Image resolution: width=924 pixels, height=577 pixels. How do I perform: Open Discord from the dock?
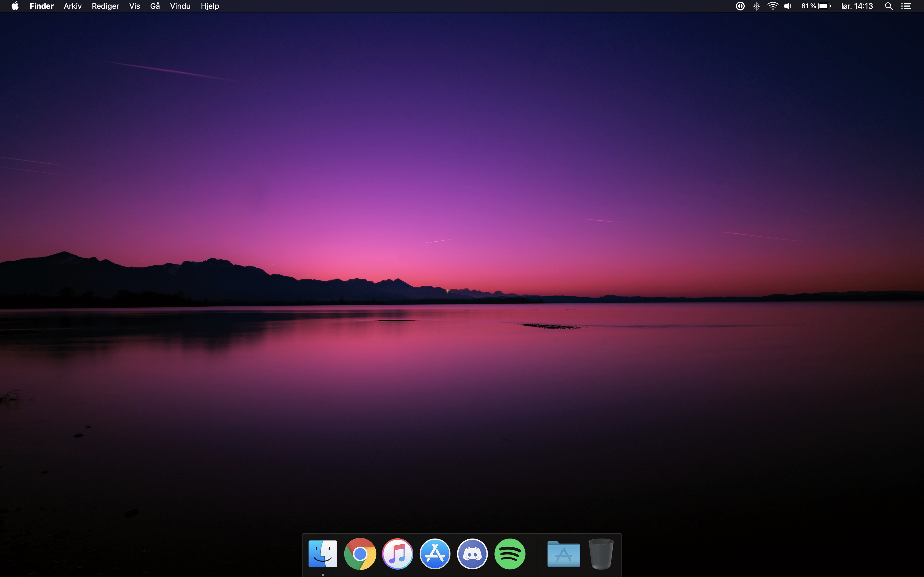[472, 554]
